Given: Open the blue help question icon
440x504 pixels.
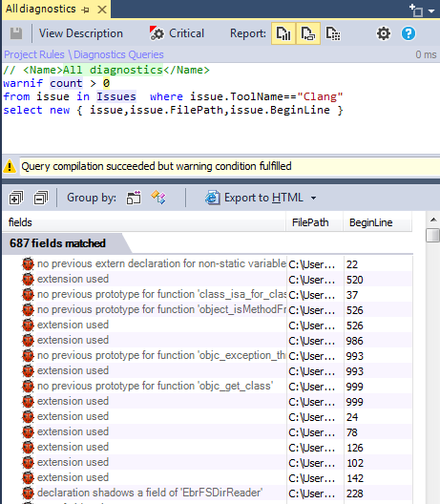Looking at the screenshot, I should [x=409, y=33].
